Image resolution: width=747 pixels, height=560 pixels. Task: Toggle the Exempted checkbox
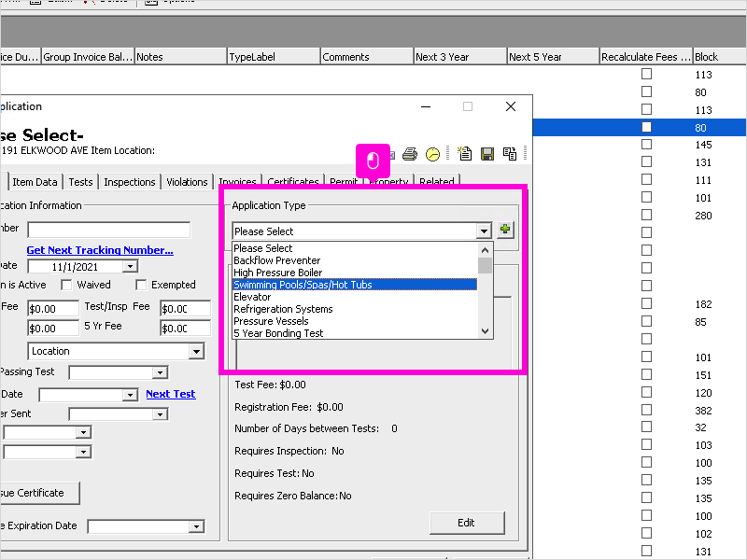point(141,285)
